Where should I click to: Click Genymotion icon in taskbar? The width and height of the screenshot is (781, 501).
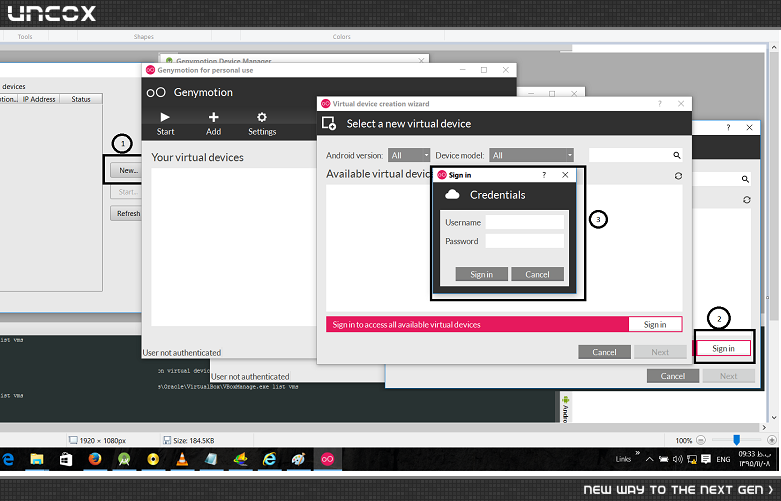pyautogui.click(x=327, y=459)
